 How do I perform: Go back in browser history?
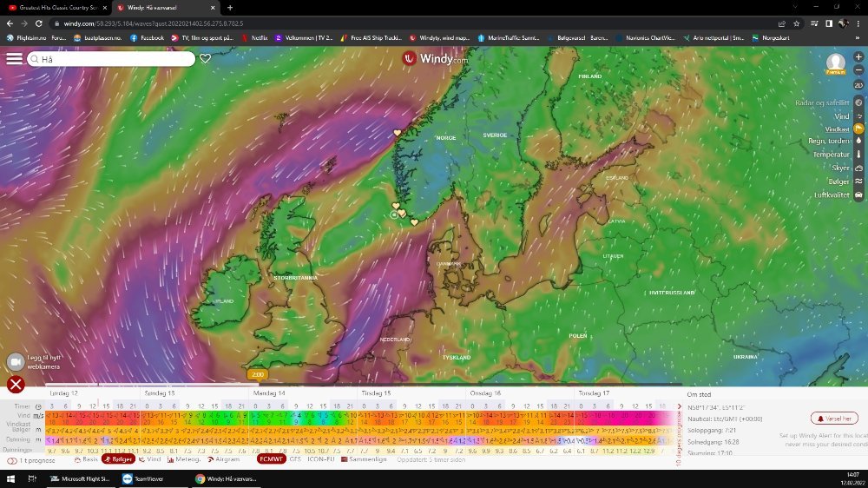[10, 23]
